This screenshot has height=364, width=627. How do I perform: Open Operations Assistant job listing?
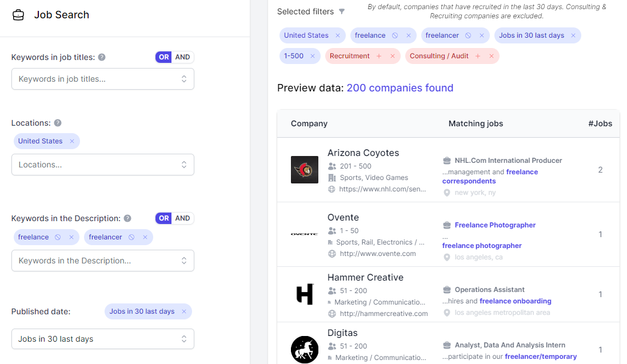coord(489,290)
